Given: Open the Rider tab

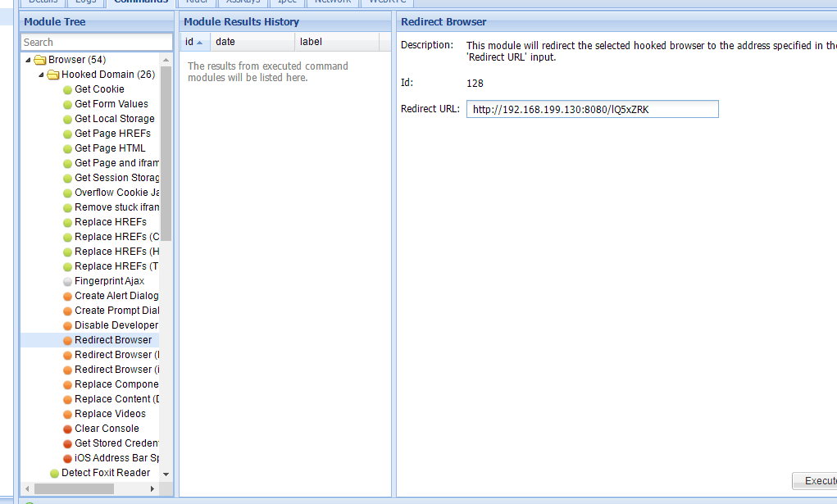Looking at the screenshot, I should tap(197, 2).
